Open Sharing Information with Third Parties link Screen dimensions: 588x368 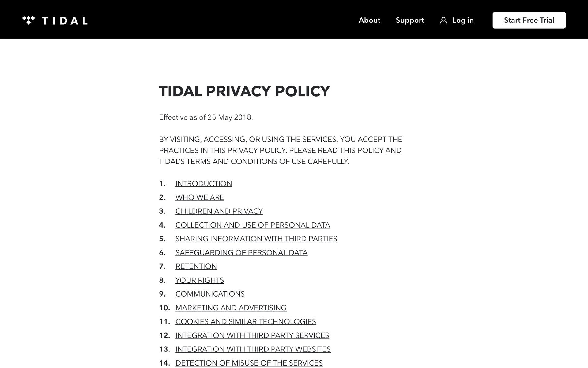pos(256,239)
